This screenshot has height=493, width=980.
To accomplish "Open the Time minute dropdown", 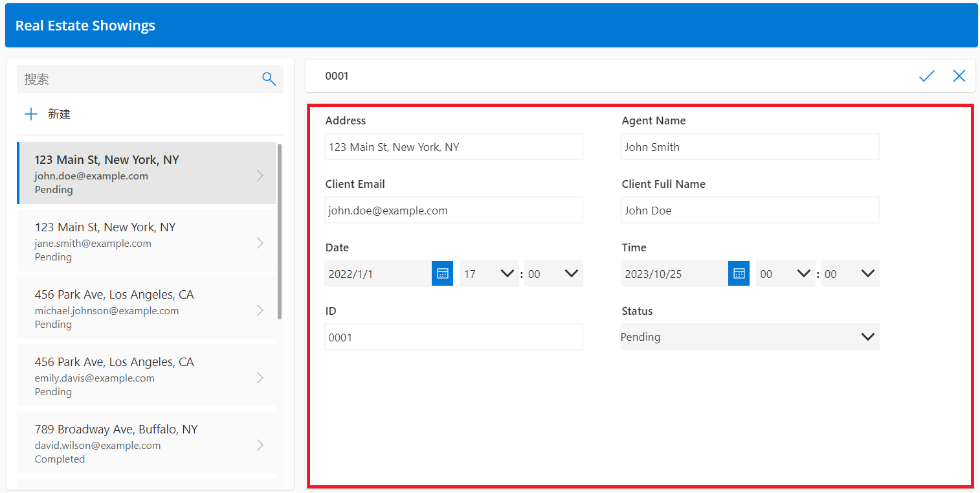I will point(850,273).
